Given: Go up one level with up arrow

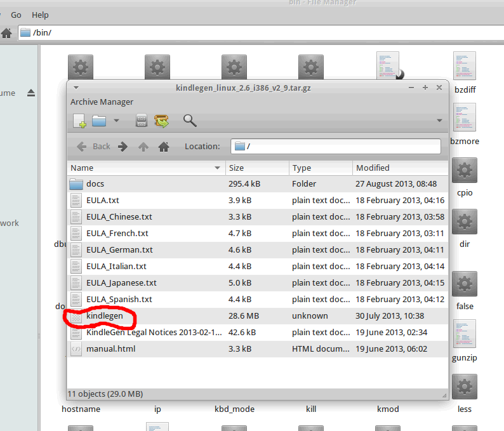Looking at the screenshot, I should 143,147.
